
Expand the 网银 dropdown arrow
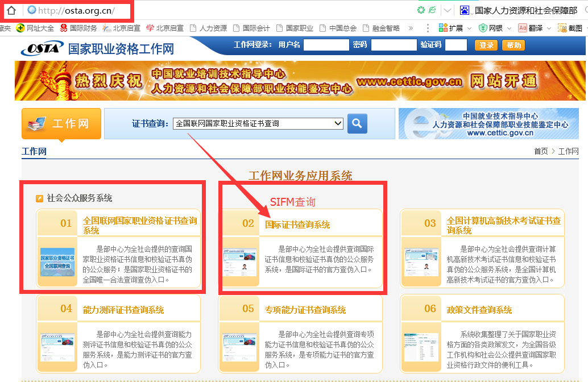coord(510,28)
